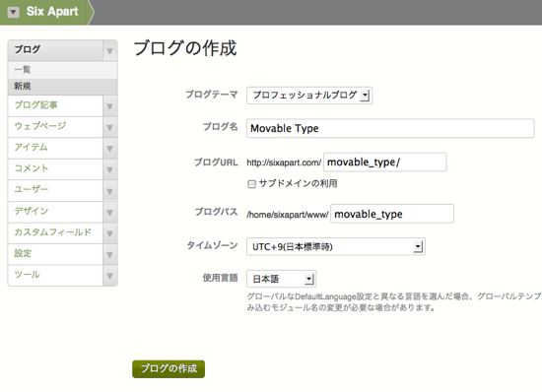The width and height of the screenshot is (542, 392).
Task: Open the ブログ記事 sidebar menu
Action: pos(55,105)
